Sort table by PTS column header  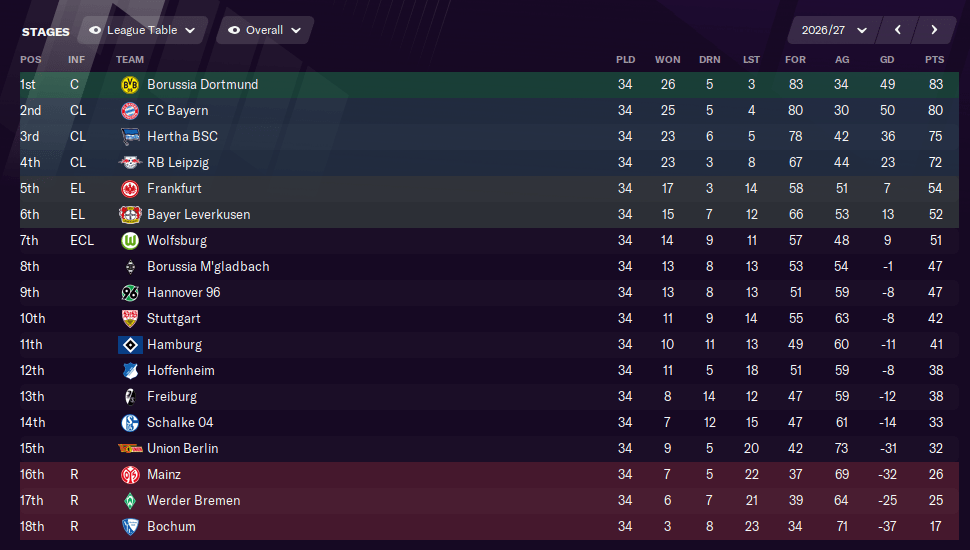pos(935,59)
